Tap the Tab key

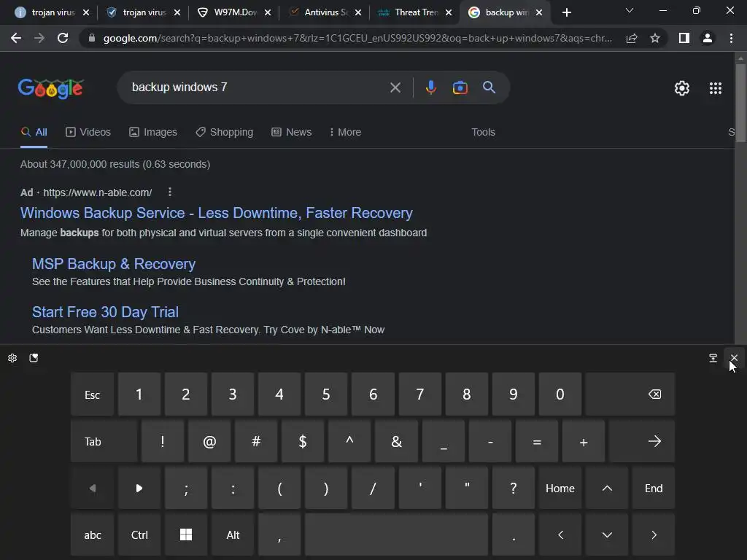point(104,441)
